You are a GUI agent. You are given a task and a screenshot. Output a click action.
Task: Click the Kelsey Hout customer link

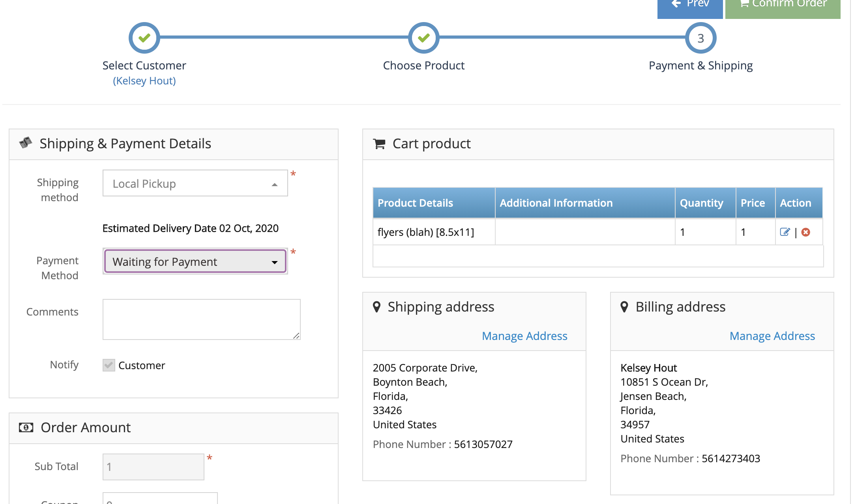[144, 81]
